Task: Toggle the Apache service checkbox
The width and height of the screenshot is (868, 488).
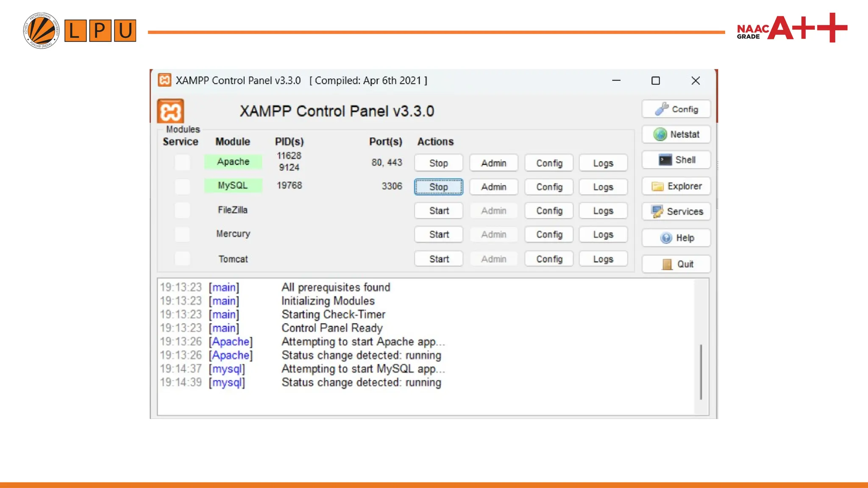Action: coord(182,162)
